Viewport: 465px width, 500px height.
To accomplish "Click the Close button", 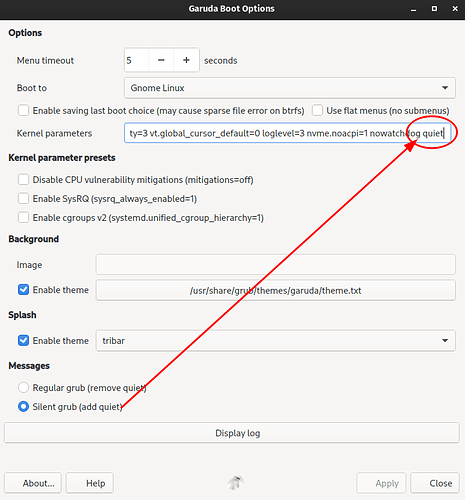I will [x=435, y=483].
